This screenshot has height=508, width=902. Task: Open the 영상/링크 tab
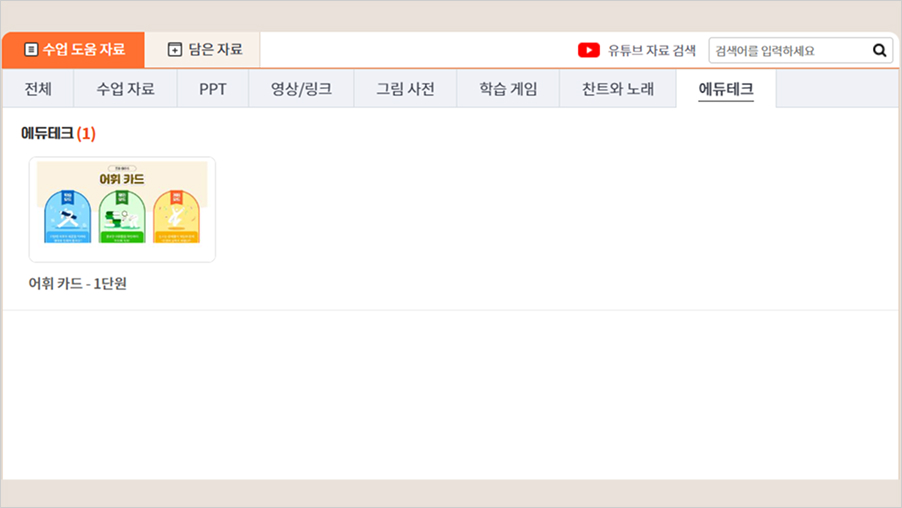click(301, 89)
